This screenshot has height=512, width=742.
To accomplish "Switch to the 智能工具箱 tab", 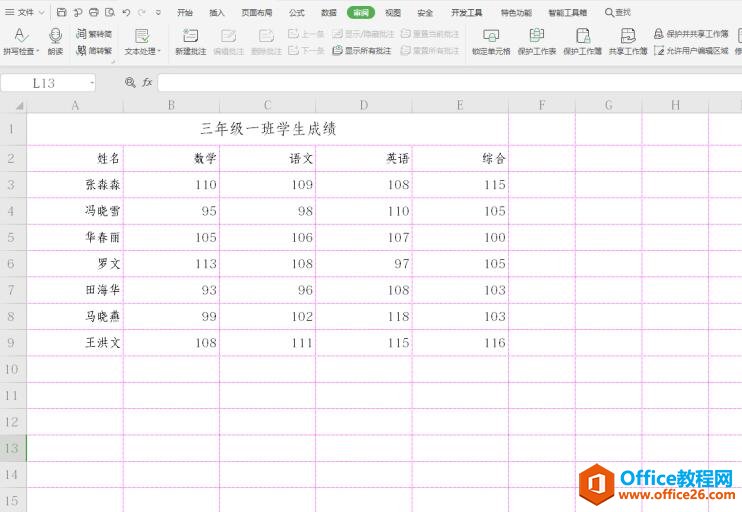I will click(568, 13).
